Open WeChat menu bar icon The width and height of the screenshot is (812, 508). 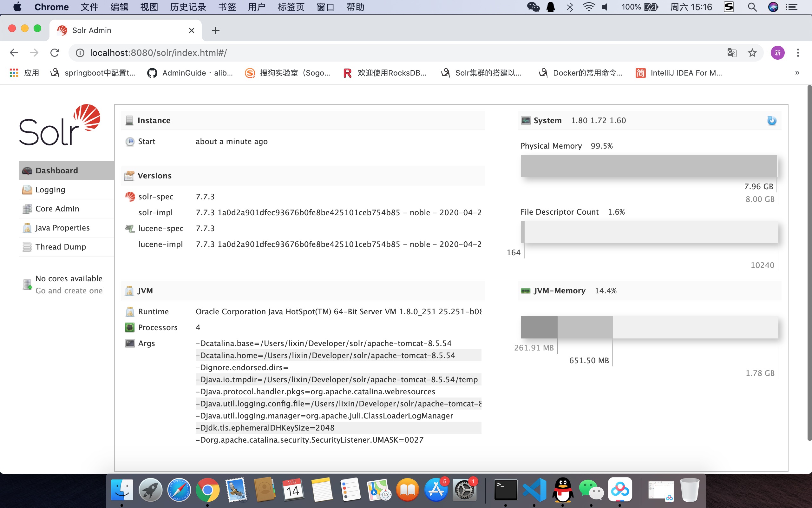coord(533,7)
